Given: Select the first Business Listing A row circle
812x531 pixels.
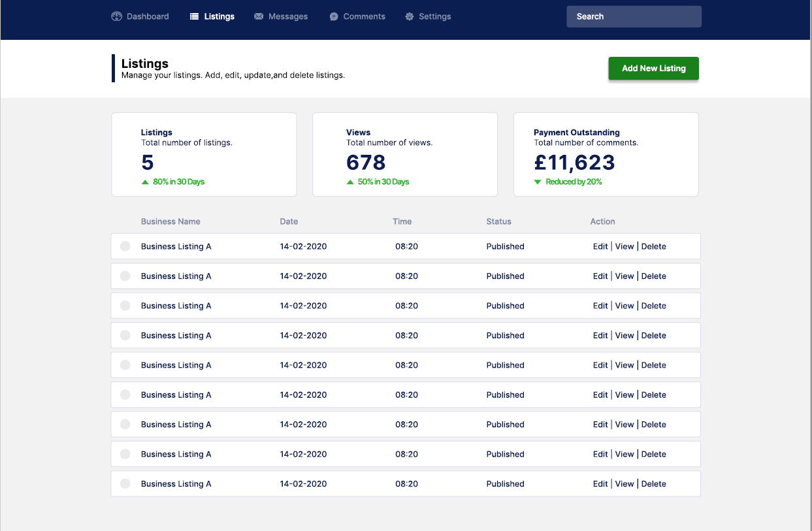Looking at the screenshot, I should coord(125,246).
